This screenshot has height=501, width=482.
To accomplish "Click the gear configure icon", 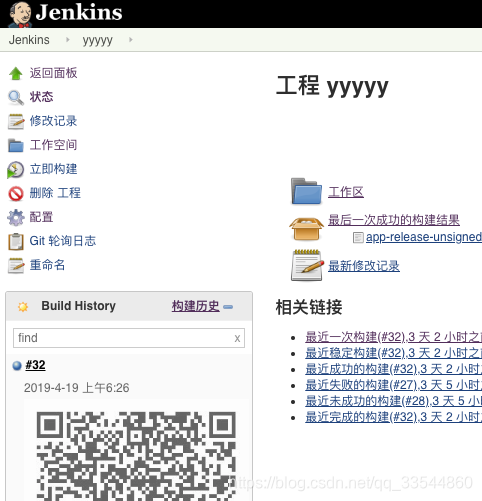I will click(16, 218).
